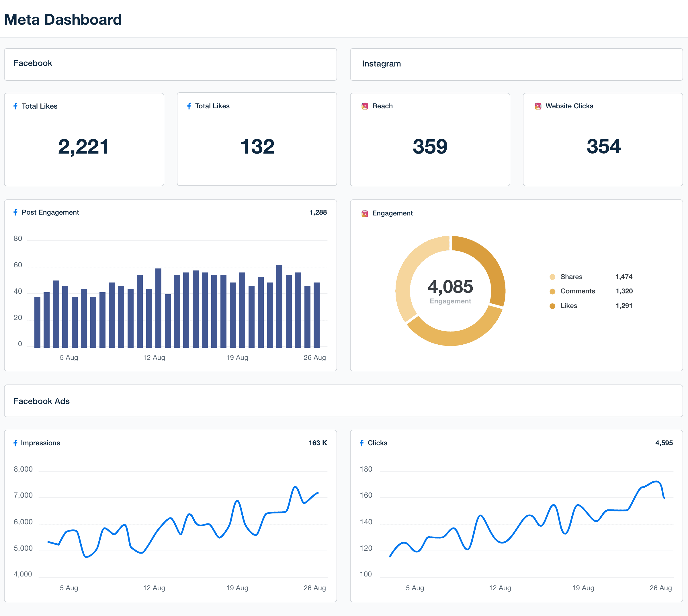688x616 pixels.
Task: Click the total 4,595 on the Clicks chart
Action: click(x=664, y=442)
